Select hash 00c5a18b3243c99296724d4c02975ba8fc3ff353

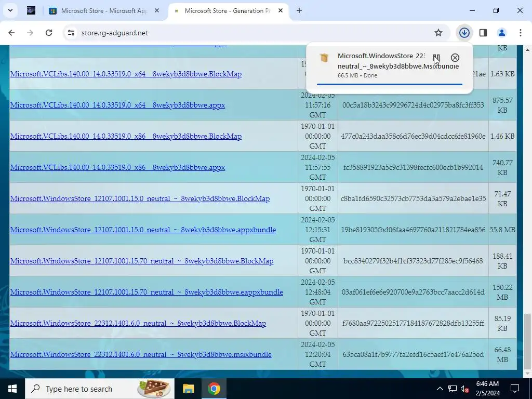coord(413,105)
